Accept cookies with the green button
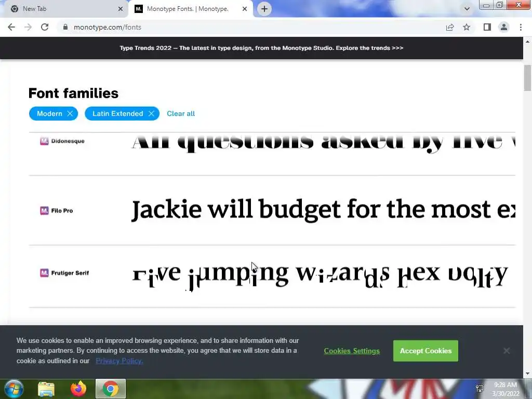The width and height of the screenshot is (532, 399). tap(425, 351)
